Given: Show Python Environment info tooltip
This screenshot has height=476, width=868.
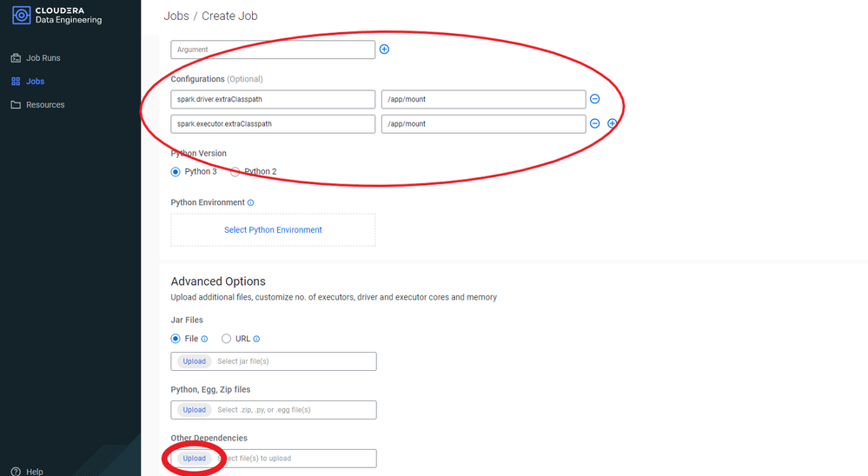Looking at the screenshot, I should [251, 202].
